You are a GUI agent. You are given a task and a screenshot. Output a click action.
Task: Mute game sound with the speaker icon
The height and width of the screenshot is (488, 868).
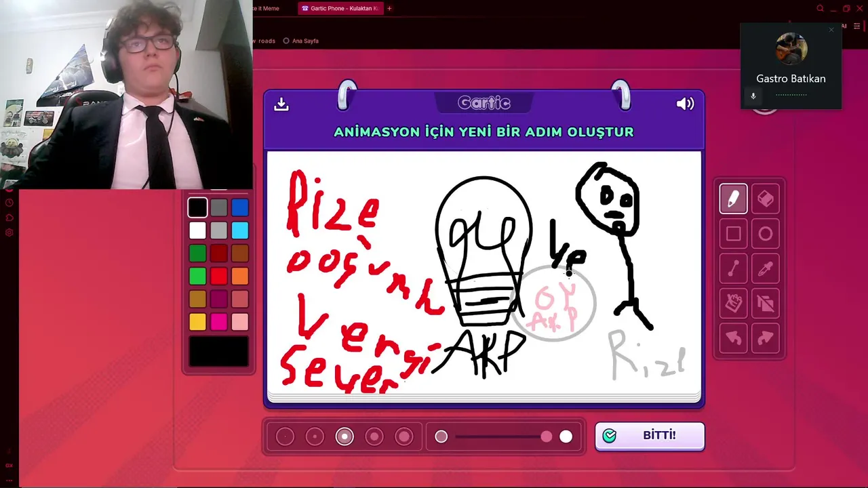685,104
